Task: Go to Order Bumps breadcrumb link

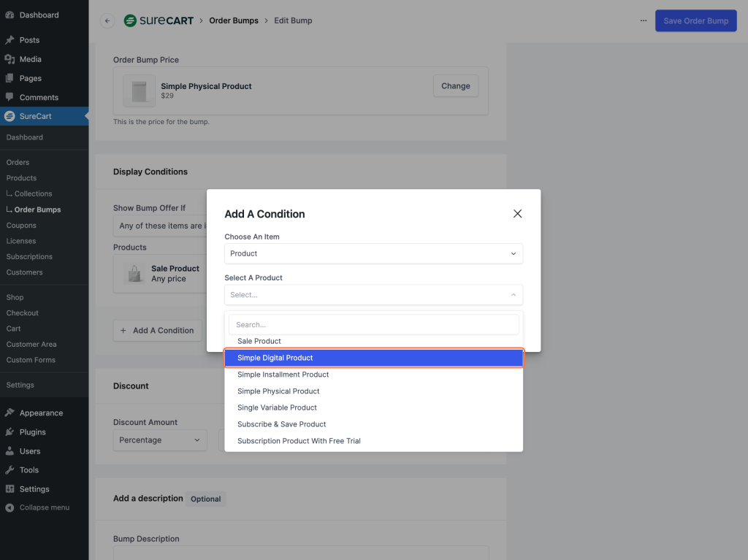Action: (234, 21)
